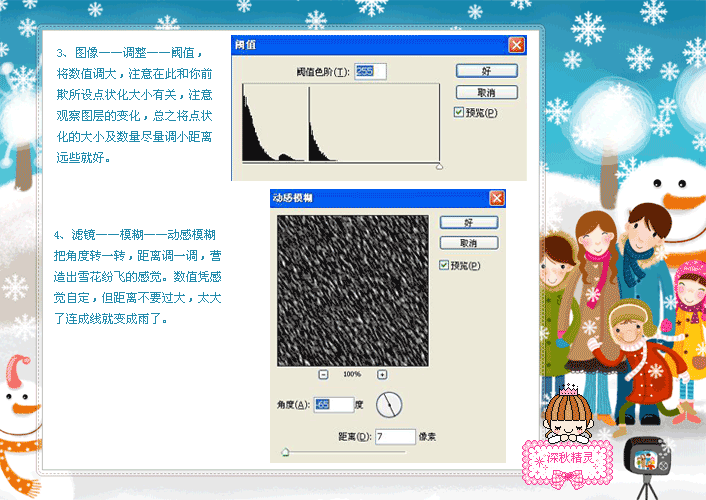Click 取消 button in the 阈值 dialog
706x500 pixels.
(486, 92)
